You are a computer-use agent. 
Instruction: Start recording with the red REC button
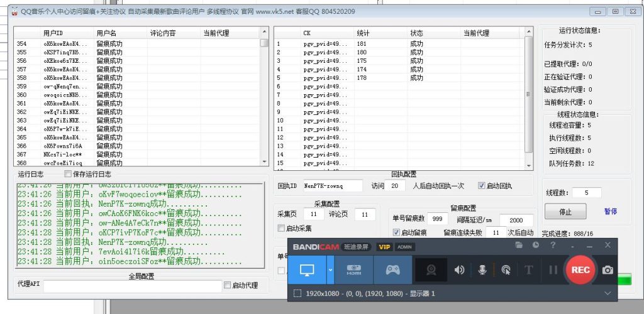click(580, 270)
